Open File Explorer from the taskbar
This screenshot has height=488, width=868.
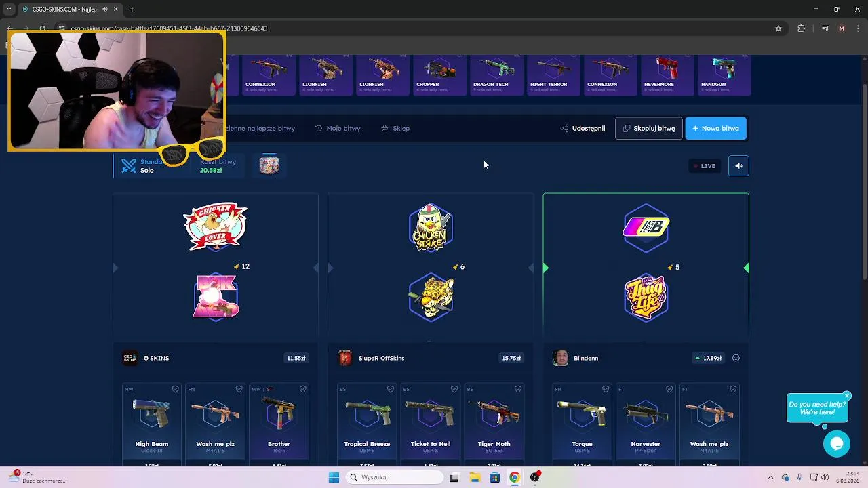coord(475,477)
